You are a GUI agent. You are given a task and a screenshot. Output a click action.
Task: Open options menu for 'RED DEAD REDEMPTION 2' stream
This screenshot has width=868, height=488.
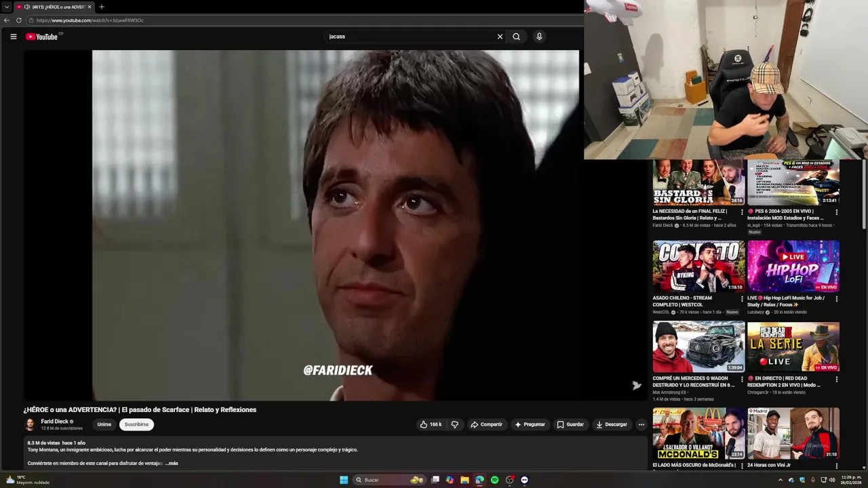click(836, 380)
